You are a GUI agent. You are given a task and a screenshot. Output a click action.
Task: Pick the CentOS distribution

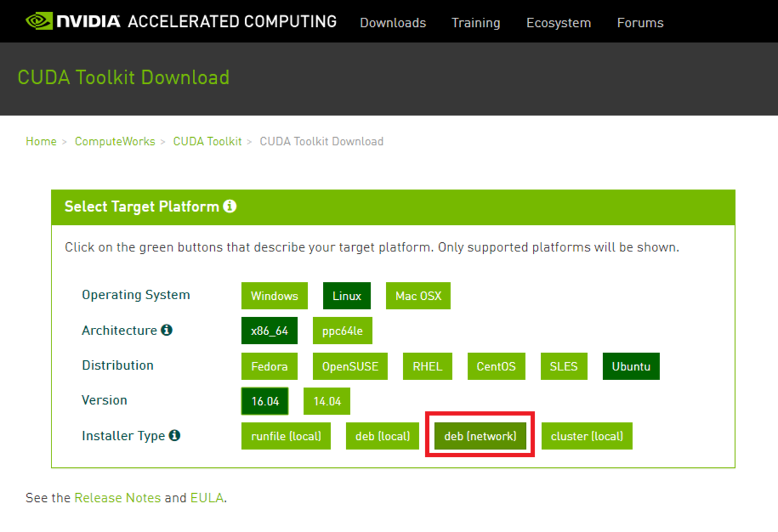tap(496, 366)
